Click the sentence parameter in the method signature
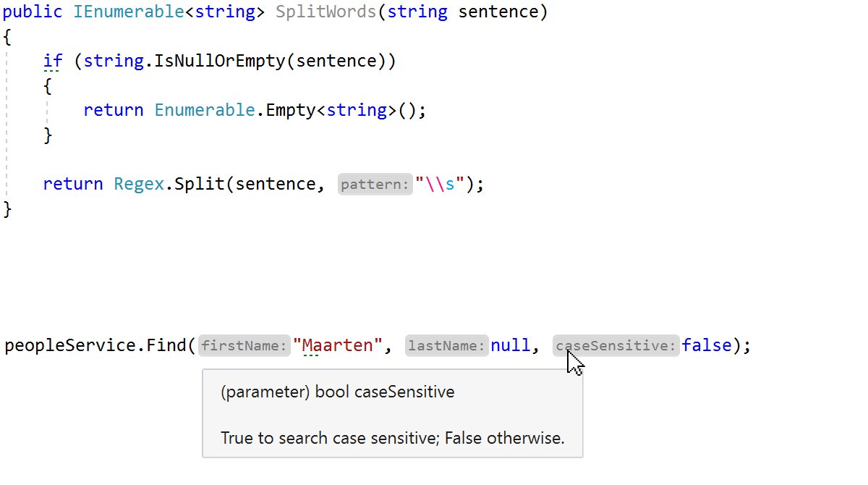The width and height of the screenshot is (868, 485). (499, 11)
